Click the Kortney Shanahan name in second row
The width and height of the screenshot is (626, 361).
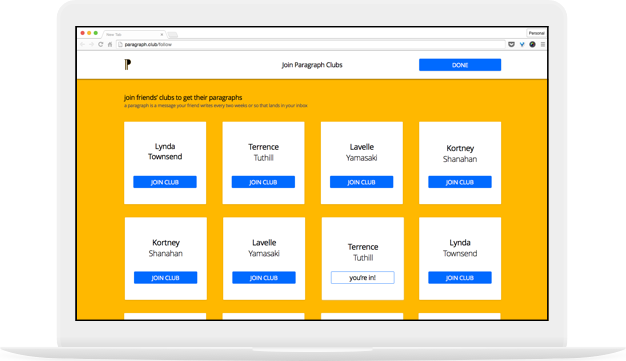[166, 248]
